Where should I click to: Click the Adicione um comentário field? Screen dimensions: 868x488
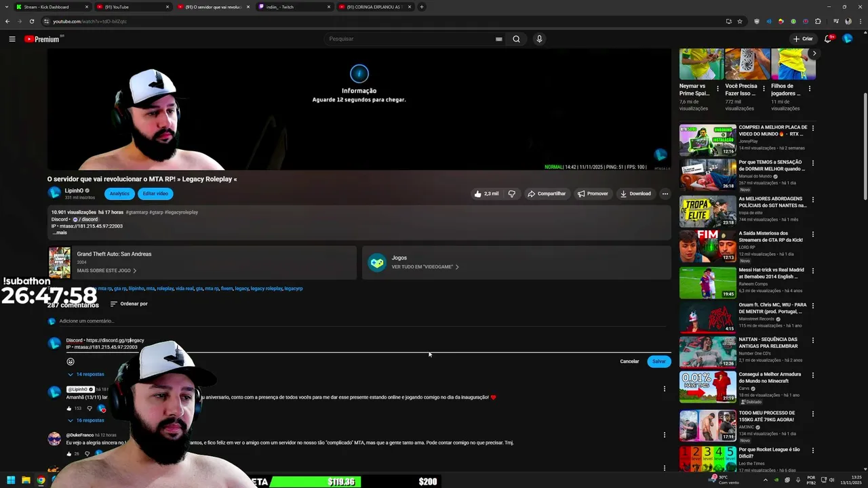coord(362,321)
